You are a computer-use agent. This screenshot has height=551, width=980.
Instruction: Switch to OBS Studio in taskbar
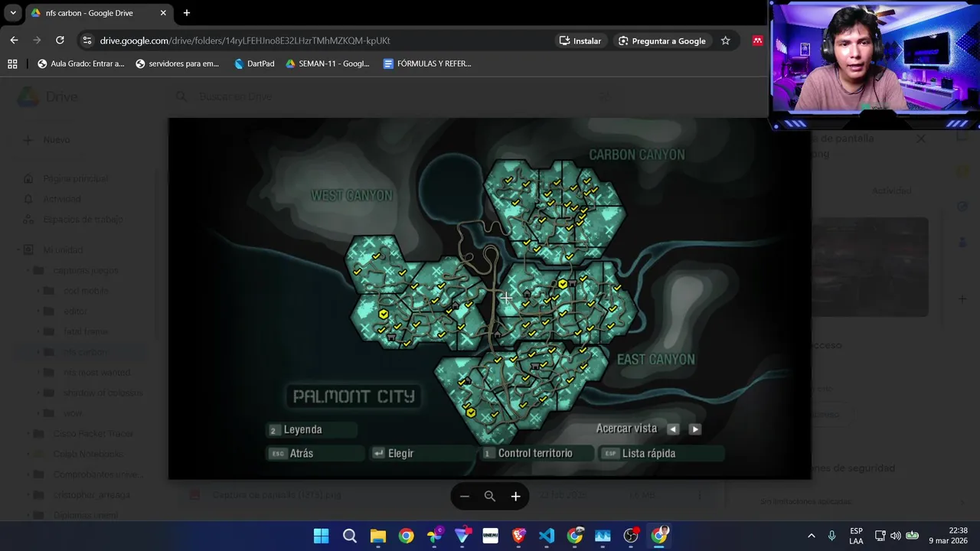(x=631, y=536)
